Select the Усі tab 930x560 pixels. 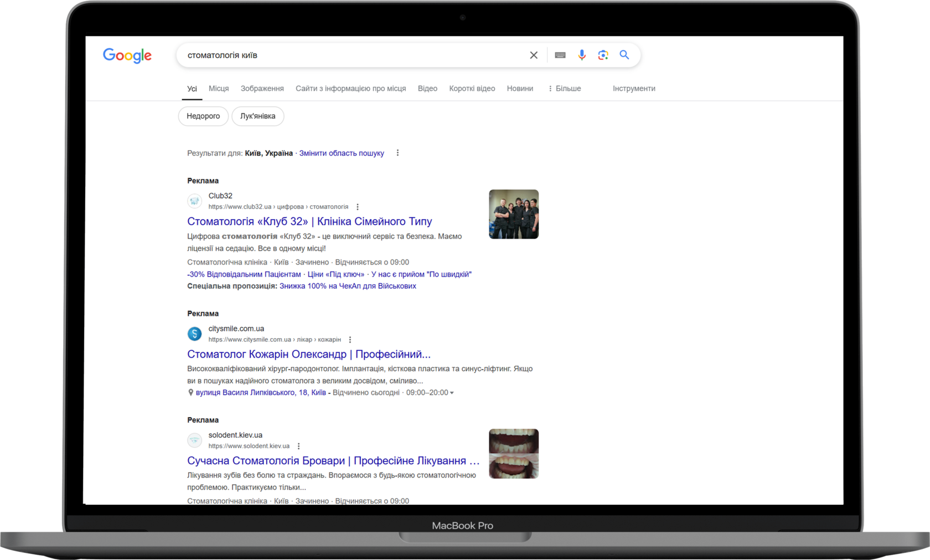click(x=192, y=89)
